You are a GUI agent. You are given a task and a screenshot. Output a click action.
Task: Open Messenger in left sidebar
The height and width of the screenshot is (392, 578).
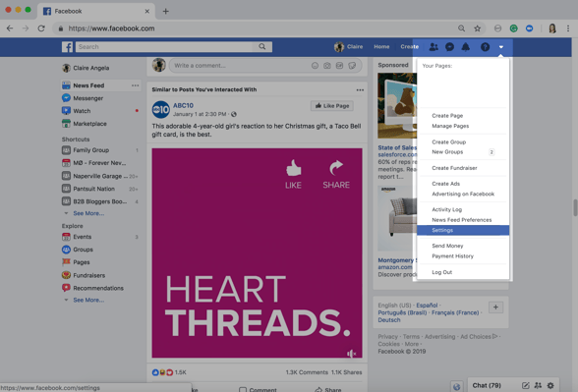click(x=87, y=98)
